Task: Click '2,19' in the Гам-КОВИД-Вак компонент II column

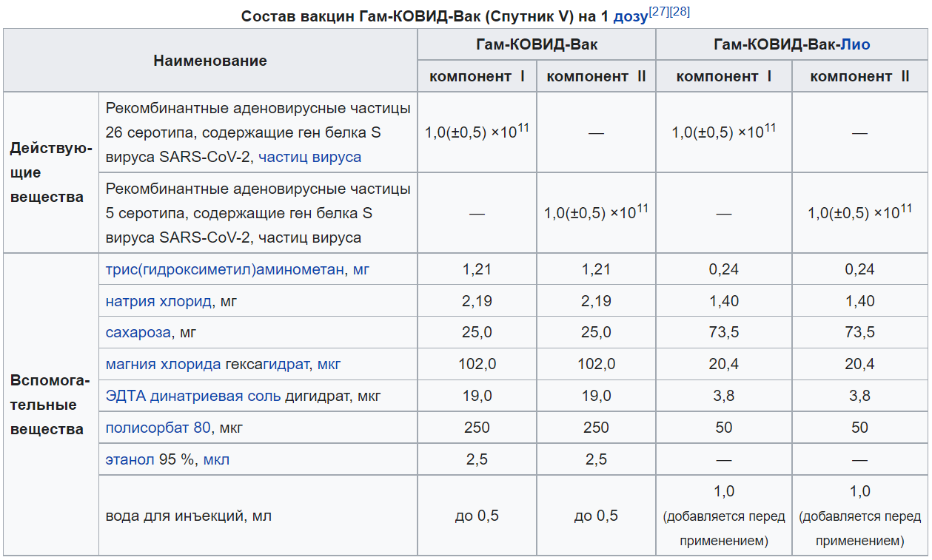Action: (x=596, y=301)
